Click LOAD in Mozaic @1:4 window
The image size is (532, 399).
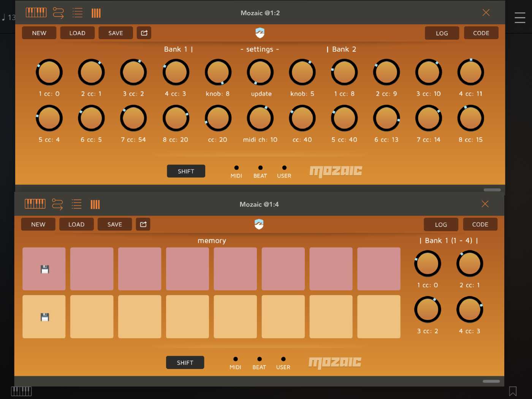click(x=76, y=225)
